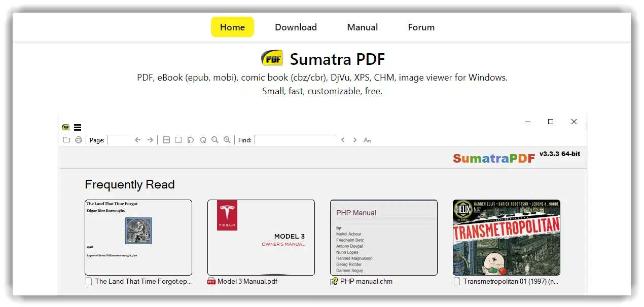
Task: Click the Print toolbar icon
Action: pyautogui.click(x=79, y=140)
